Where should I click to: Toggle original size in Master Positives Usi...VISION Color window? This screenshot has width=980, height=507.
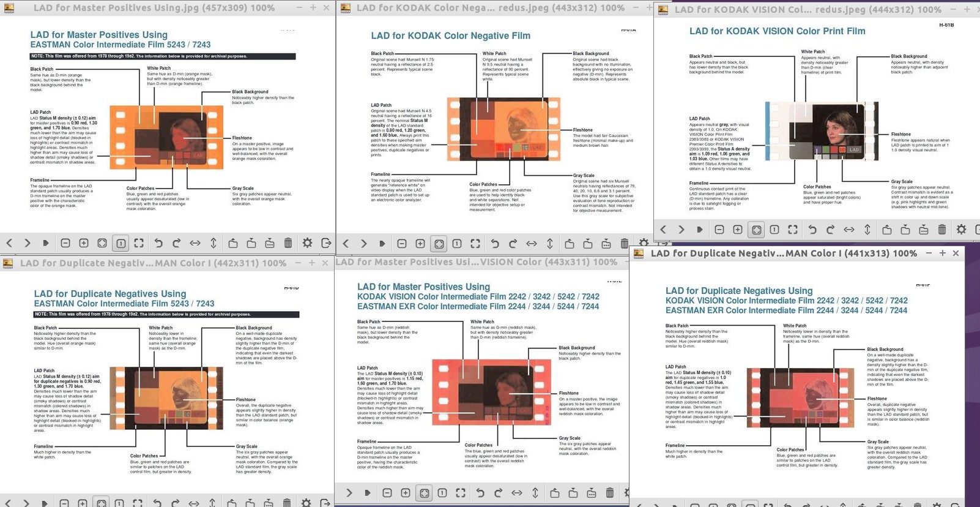point(442,493)
